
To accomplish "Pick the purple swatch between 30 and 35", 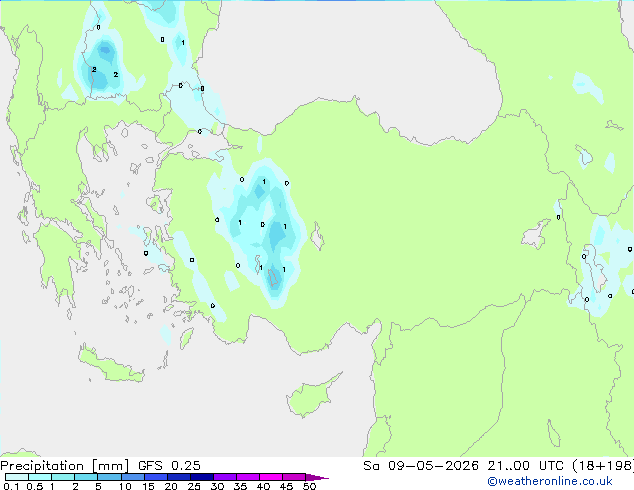I will (225, 477).
